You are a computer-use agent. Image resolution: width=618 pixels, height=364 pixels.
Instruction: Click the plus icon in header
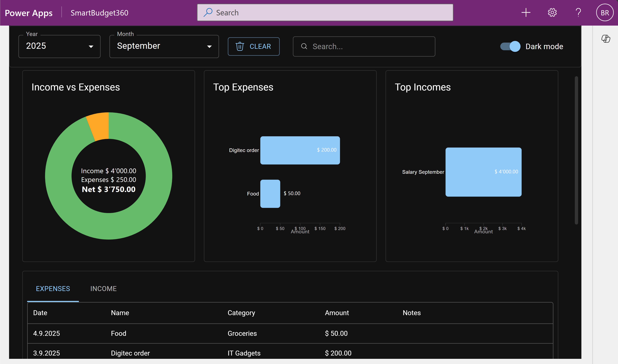[x=526, y=13]
